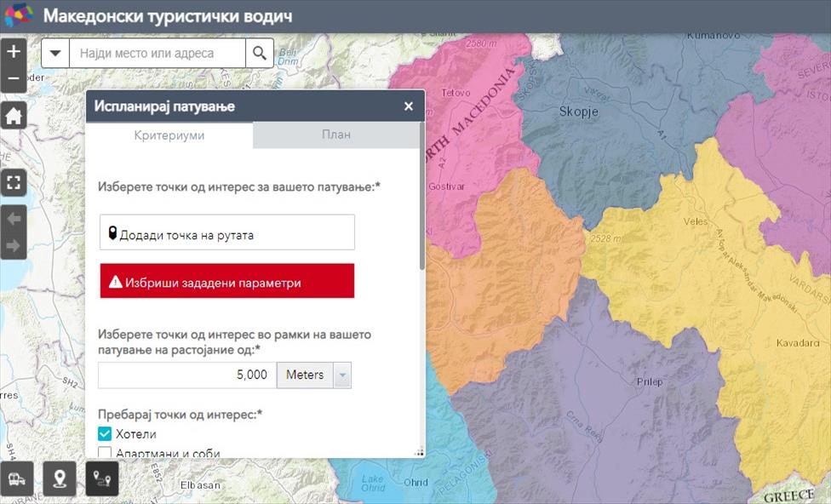Image resolution: width=831 pixels, height=504 pixels.
Task: Open the route planning widget
Action: [x=102, y=478]
